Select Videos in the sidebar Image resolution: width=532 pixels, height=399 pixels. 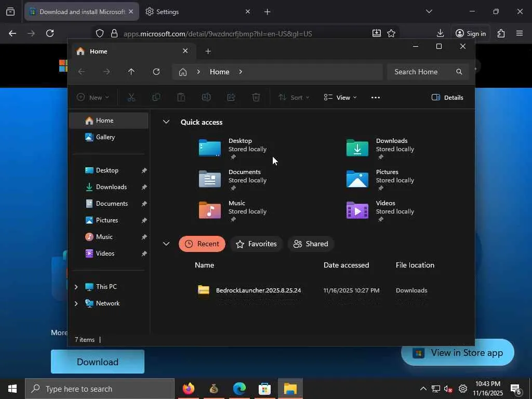[x=109, y=254]
